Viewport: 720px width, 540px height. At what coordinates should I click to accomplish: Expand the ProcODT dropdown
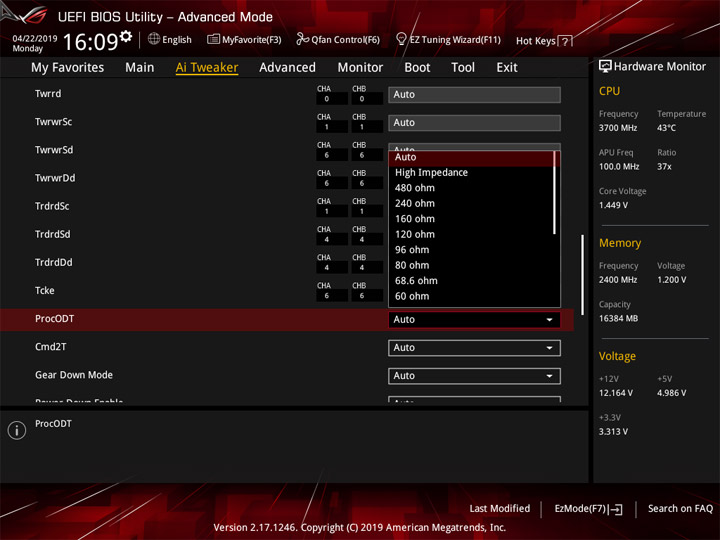(x=474, y=320)
